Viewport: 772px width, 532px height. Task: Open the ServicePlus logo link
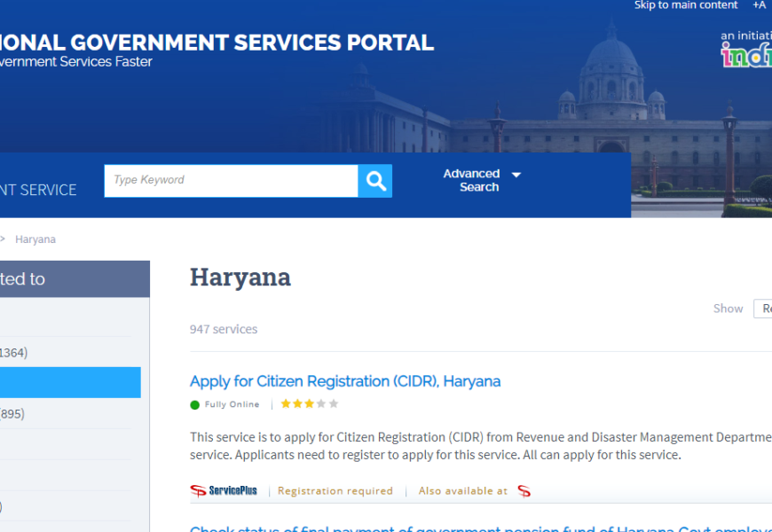[x=224, y=490]
